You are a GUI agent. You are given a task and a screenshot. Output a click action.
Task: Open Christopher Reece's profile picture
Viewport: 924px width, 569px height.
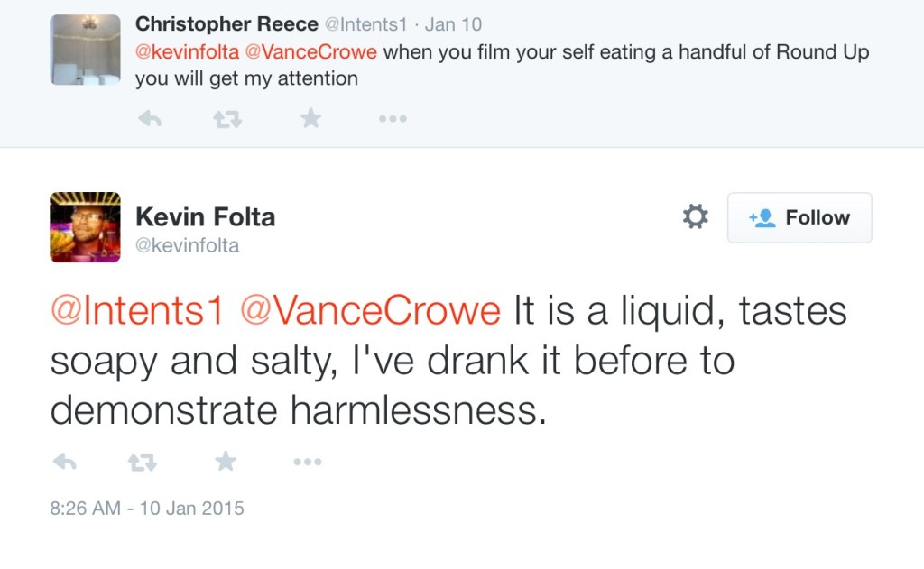86,50
